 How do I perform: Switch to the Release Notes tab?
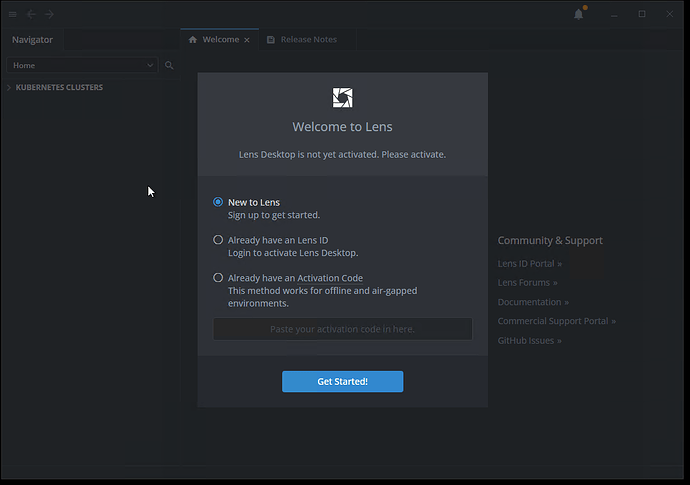tap(308, 40)
